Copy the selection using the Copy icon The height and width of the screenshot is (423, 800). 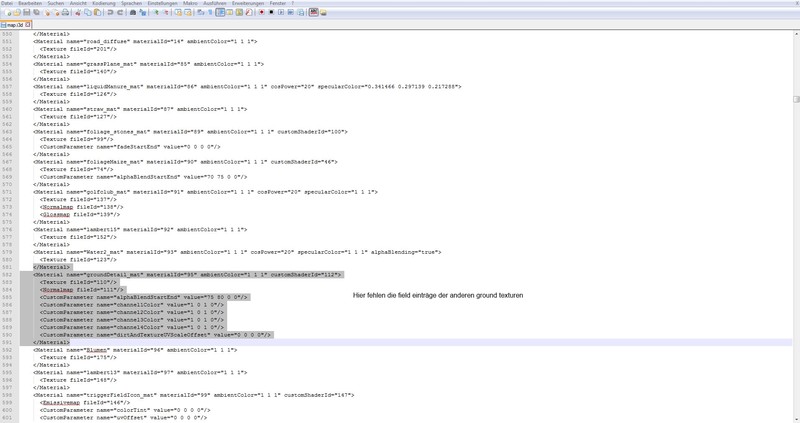click(88, 12)
